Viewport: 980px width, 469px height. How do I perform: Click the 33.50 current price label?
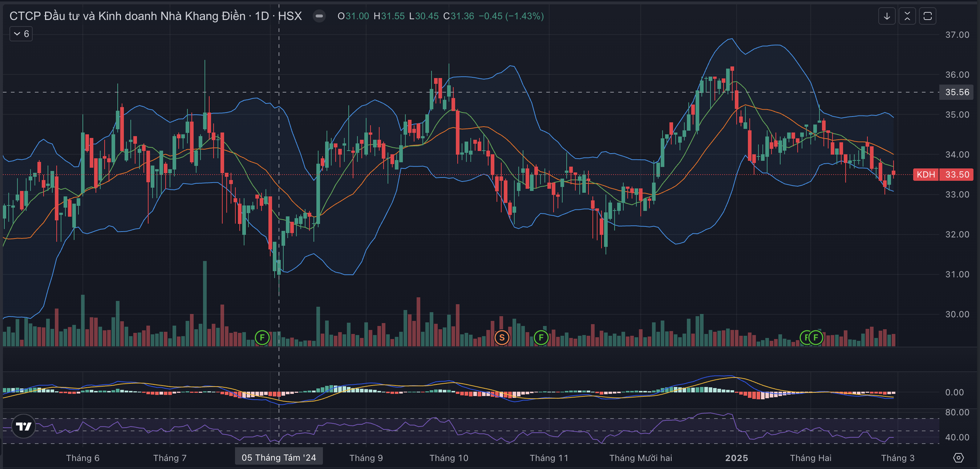coord(957,175)
